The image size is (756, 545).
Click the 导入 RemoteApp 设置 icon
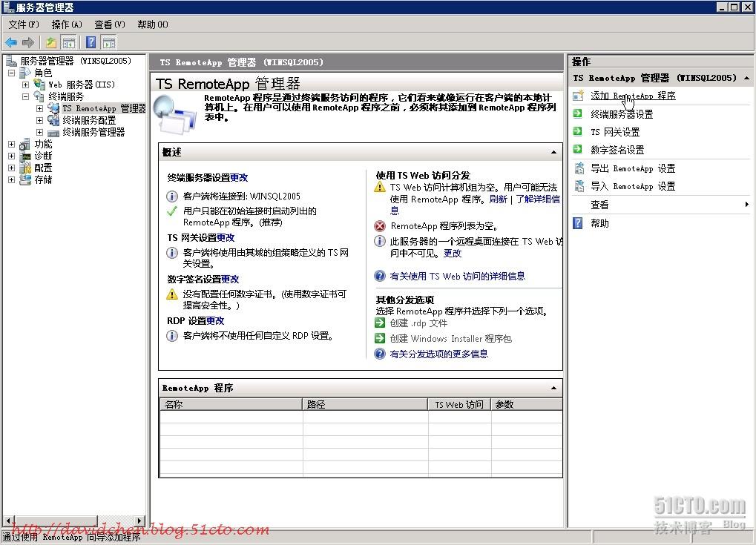pyautogui.click(x=579, y=185)
